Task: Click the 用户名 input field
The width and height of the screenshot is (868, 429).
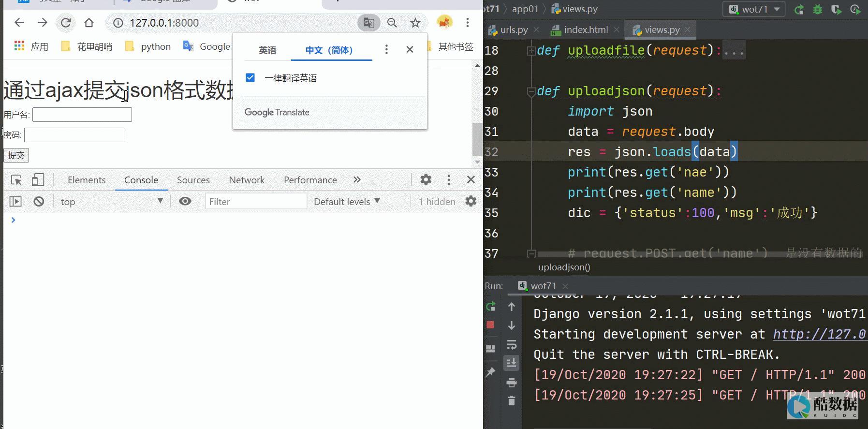Action: click(82, 115)
